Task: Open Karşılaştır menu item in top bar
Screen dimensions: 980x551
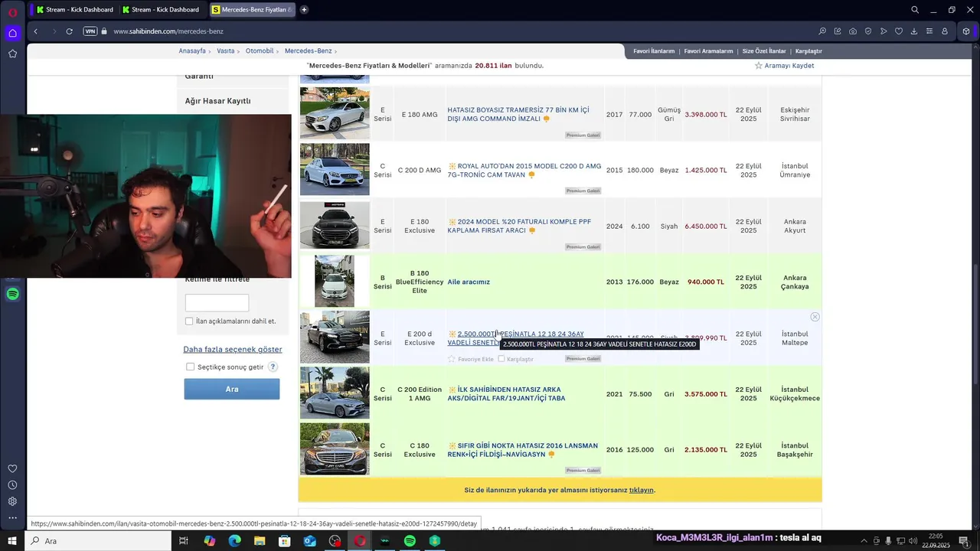Action: click(808, 51)
